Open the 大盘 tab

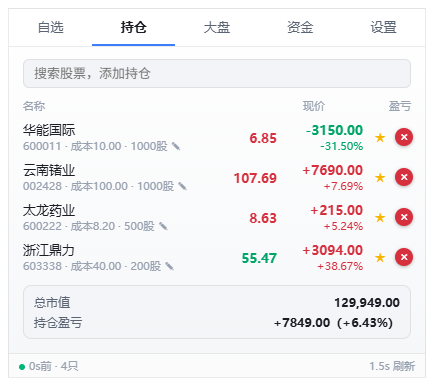pos(217,27)
